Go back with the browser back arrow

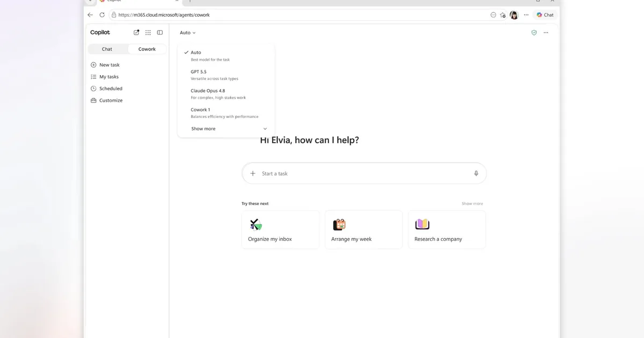pos(90,15)
